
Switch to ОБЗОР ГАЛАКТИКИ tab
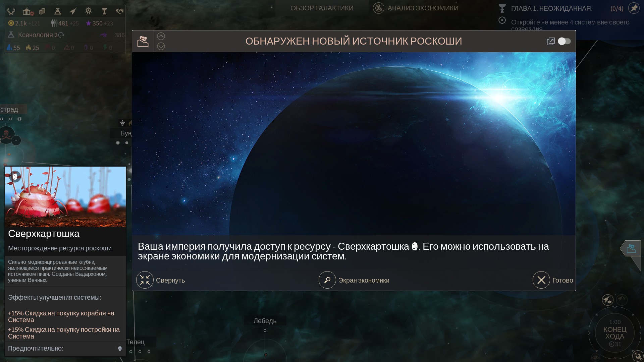tap(322, 8)
